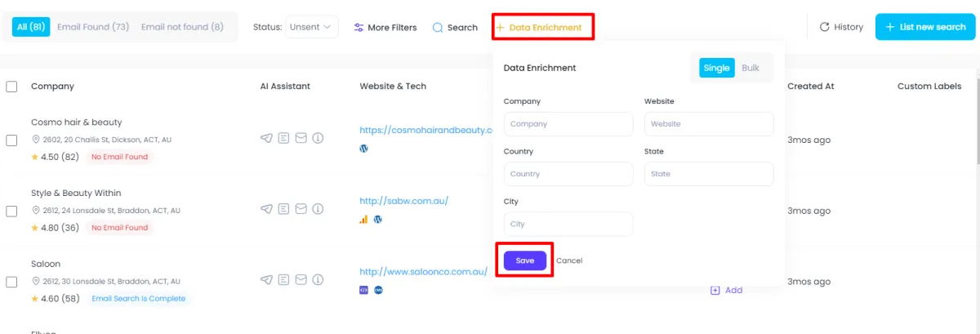The image size is (980, 334).
Task: Click the Search magnifier icon
Action: tap(438, 28)
